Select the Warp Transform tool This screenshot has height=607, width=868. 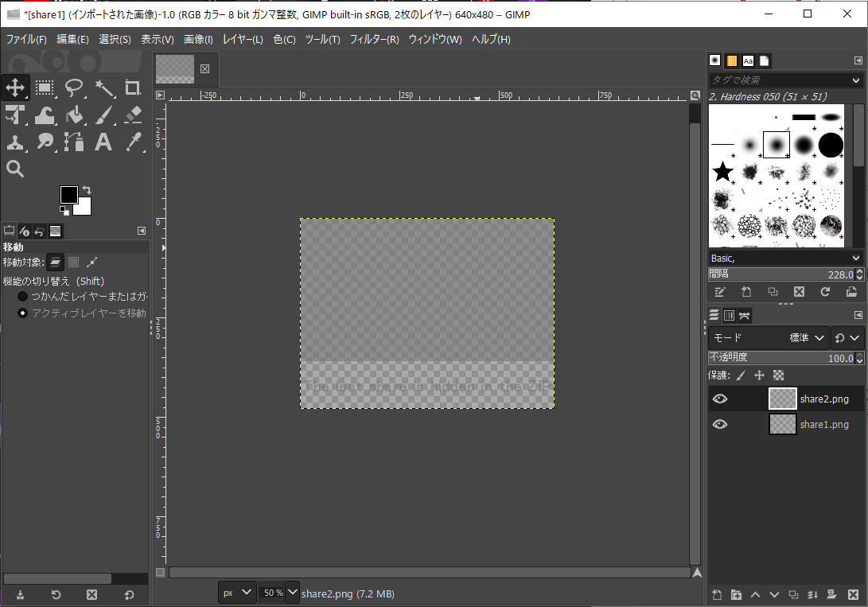click(x=45, y=115)
